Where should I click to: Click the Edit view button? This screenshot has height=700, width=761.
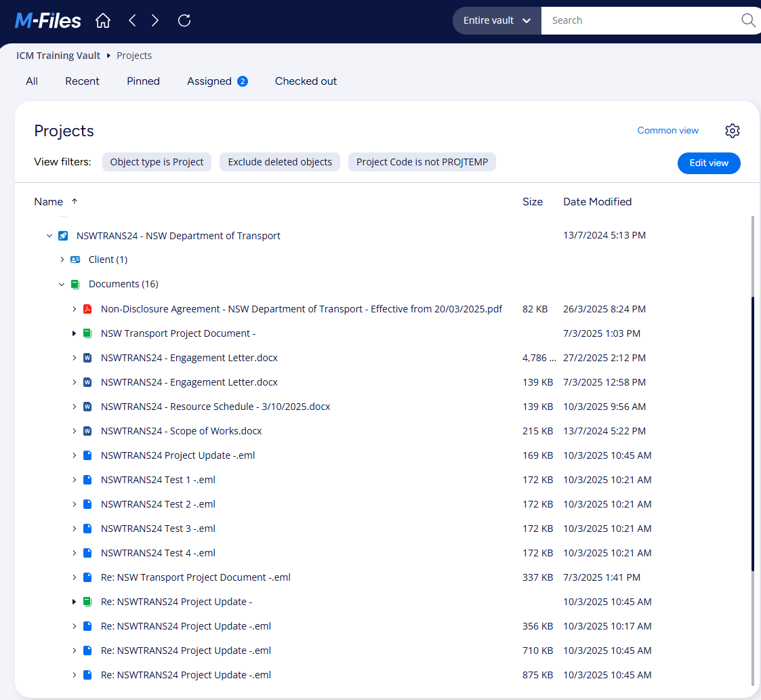(x=709, y=163)
